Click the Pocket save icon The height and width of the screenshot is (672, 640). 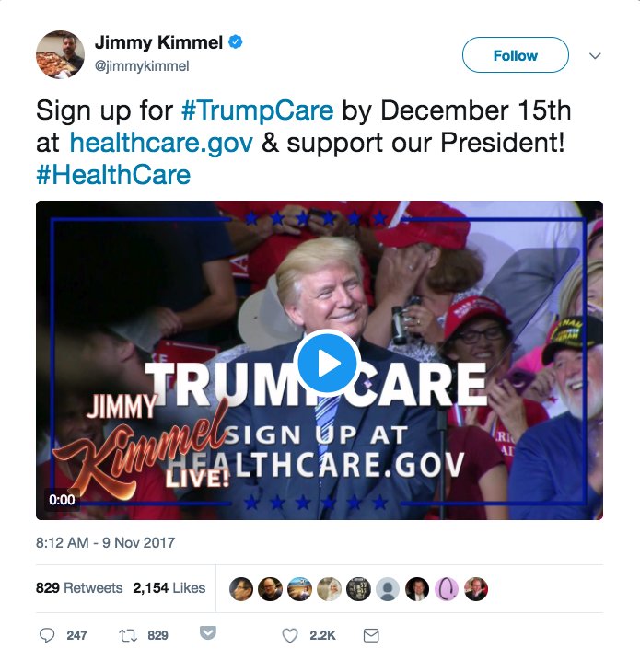point(208,632)
